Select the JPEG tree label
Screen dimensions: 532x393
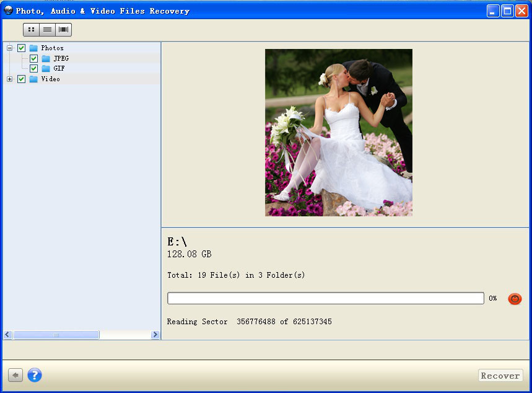coord(61,58)
